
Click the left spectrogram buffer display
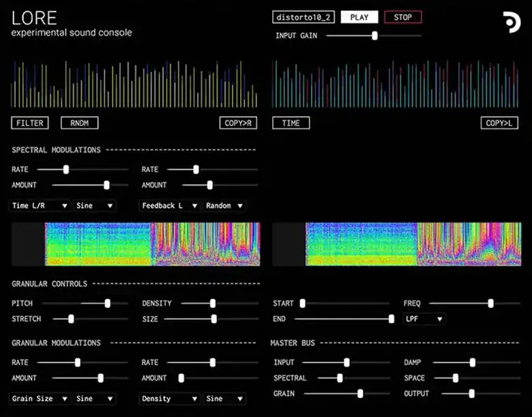coord(136,244)
